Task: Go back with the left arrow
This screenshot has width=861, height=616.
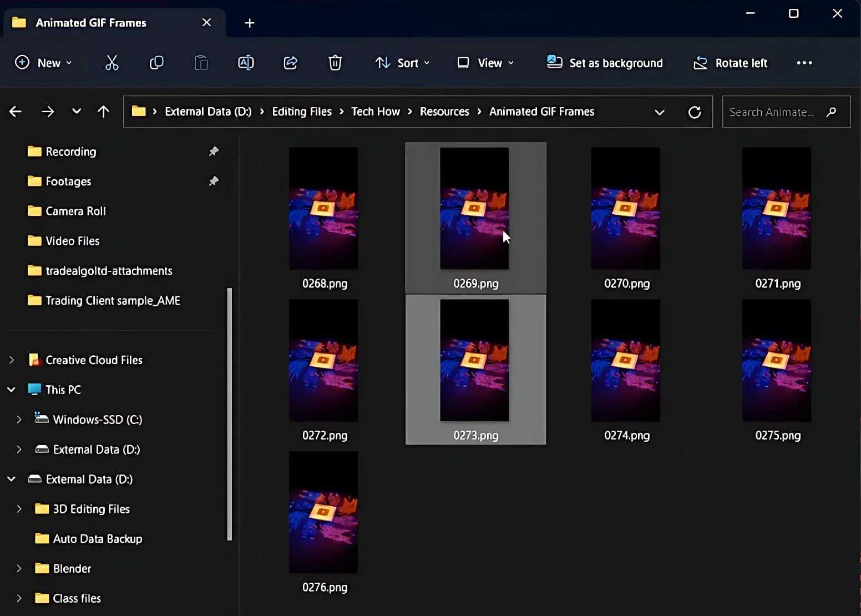Action: (x=16, y=112)
